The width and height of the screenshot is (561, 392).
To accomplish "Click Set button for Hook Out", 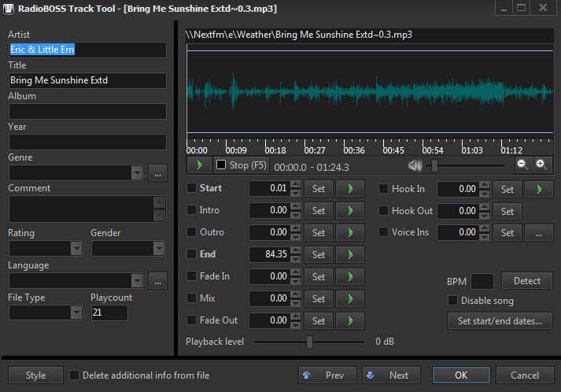I will 507,211.
